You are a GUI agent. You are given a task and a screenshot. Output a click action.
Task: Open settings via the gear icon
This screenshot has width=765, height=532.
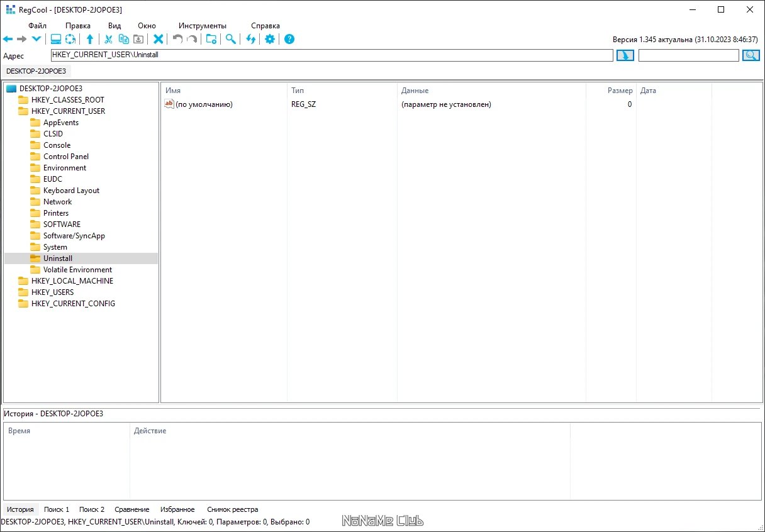point(269,39)
